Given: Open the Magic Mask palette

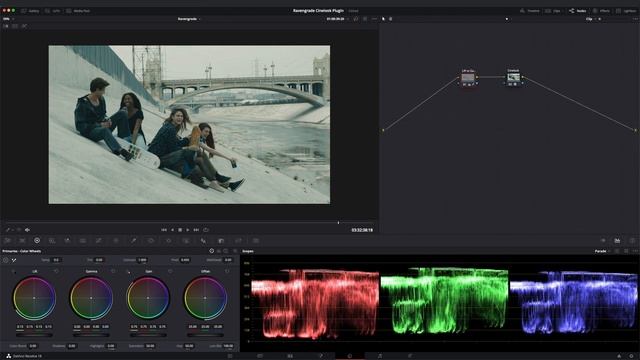Looking at the screenshot, I should 186,241.
